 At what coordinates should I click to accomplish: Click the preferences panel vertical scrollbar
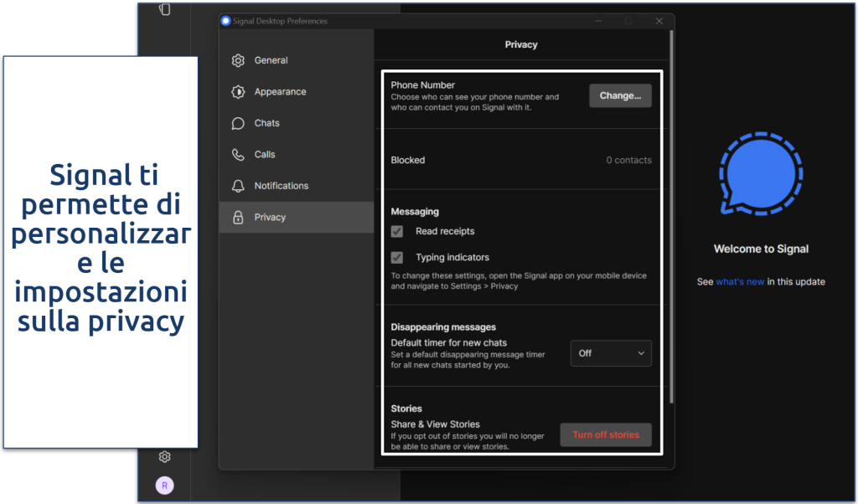coord(671,209)
